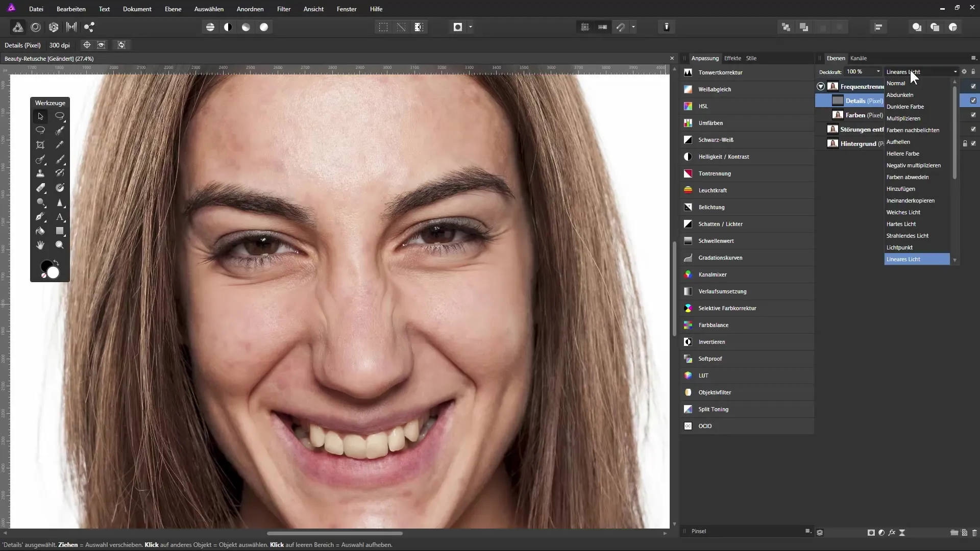The height and width of the screenshot is (551, 980).
Task: Switch to the Stile tab
Action: 751,58
